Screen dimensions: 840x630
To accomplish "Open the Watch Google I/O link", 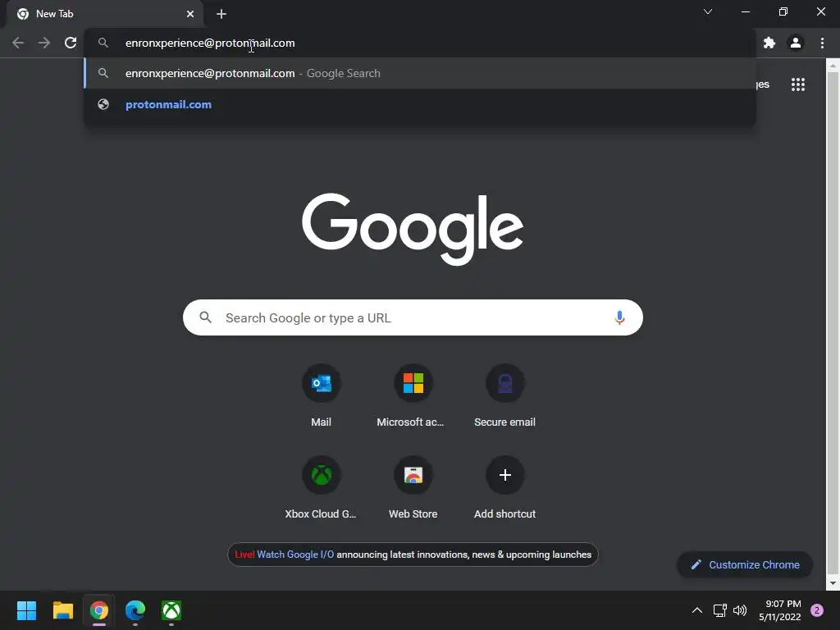I will (x=295, y=555).
